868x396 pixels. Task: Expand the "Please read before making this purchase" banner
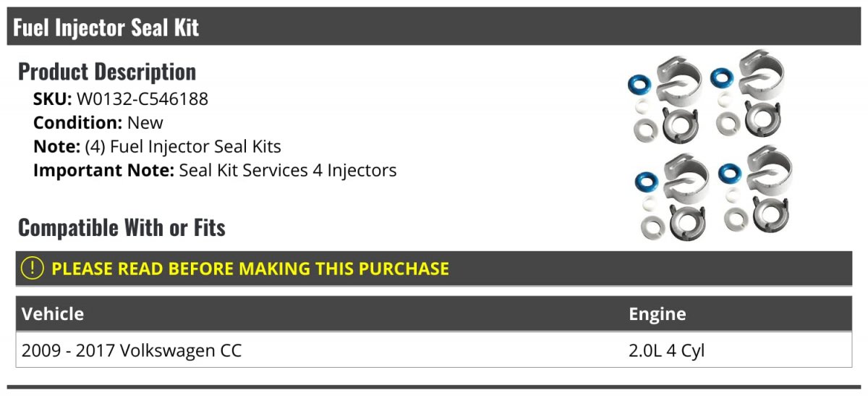[250, 269]
